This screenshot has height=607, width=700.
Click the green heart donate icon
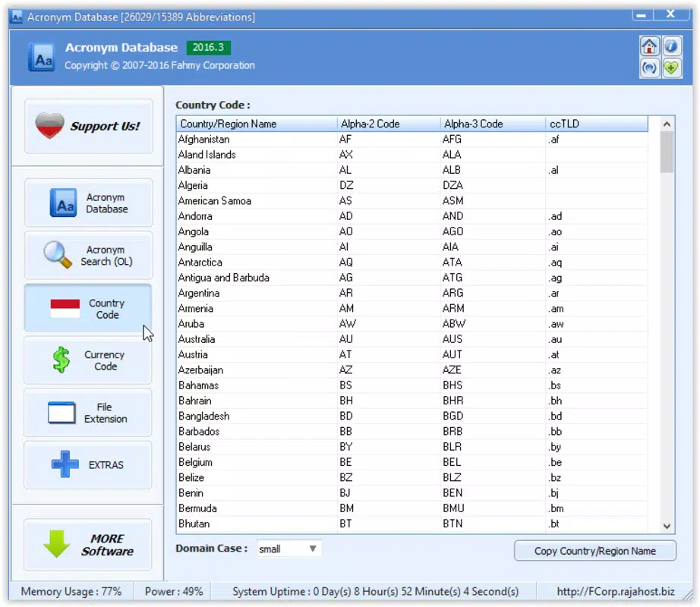[671, 68]
